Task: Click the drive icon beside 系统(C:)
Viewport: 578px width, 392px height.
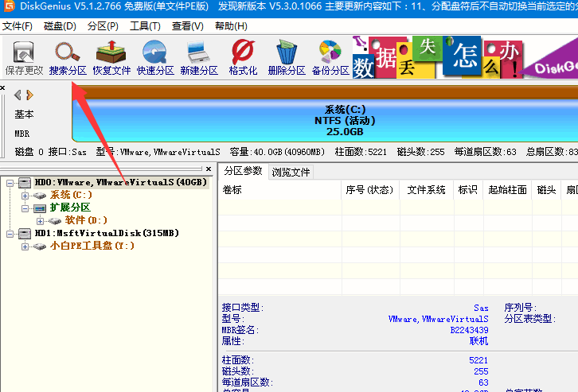Action: pyautogui.click(x=40, y=196)
